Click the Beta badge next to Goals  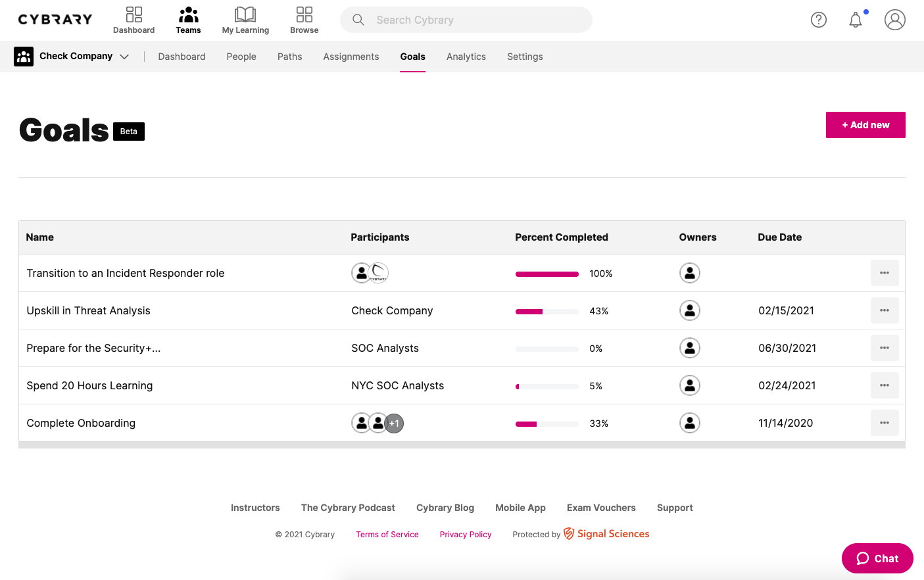129,132
